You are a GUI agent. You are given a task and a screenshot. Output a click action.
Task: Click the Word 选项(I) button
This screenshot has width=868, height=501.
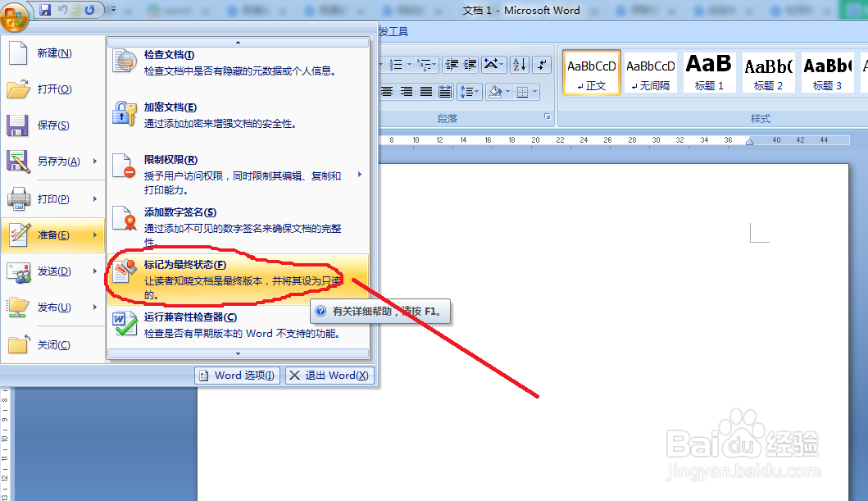tap(238, 376)
